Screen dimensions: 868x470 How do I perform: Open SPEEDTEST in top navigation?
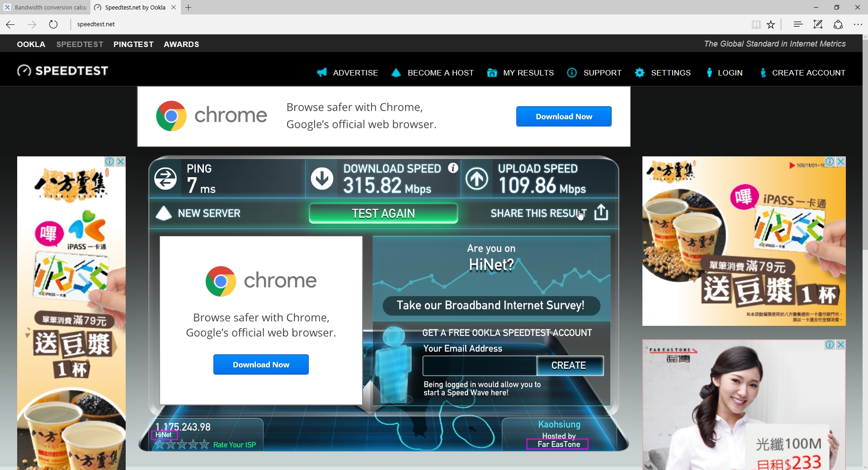coord(80,44)
